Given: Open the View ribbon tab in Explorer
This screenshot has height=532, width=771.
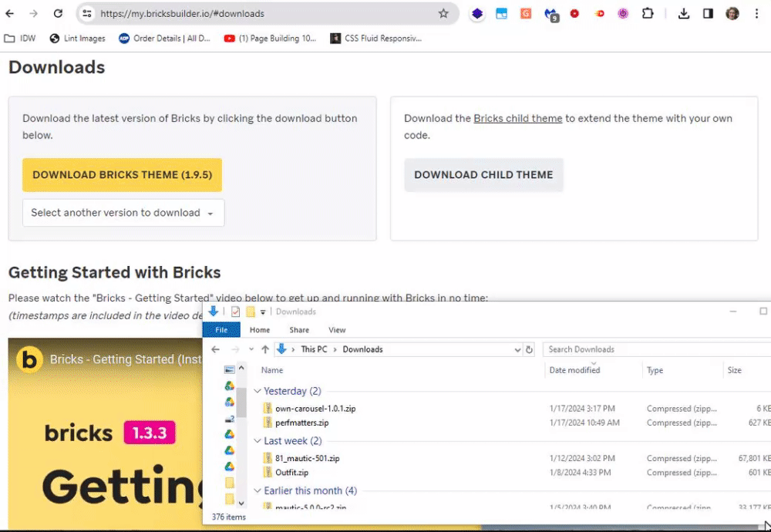Looking at the screenshot, I should click(337, 330).
